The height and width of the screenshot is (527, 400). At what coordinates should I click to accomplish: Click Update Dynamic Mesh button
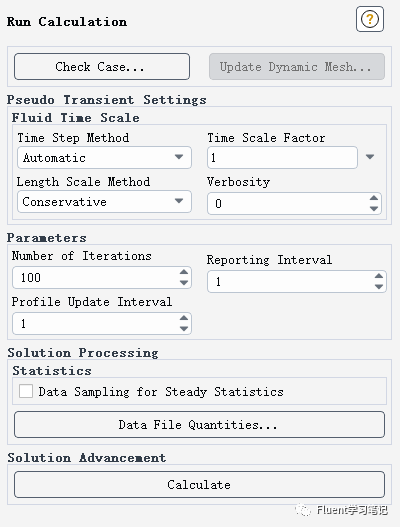[x=297, y=67]
